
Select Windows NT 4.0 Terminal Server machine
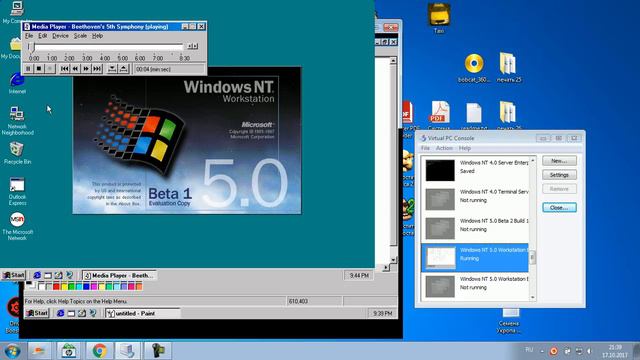[476, 199]
